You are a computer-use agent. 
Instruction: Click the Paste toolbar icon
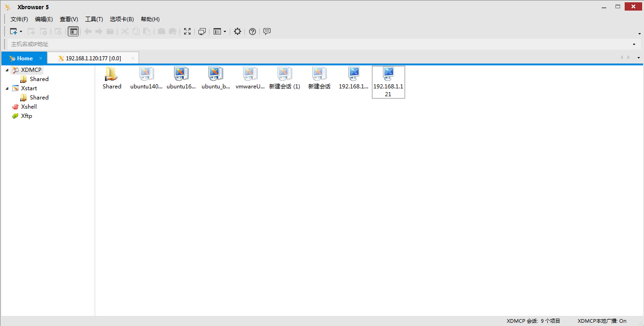point(147,31)
